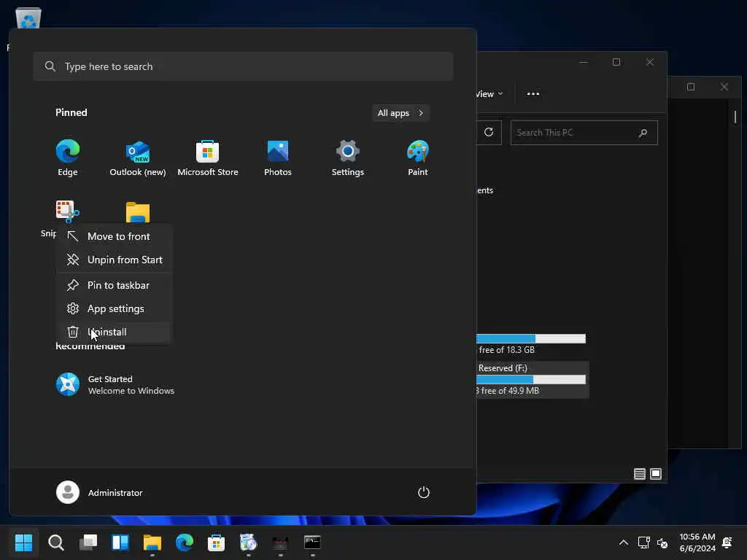Viewport: 747px width, 560px height.
Task: Open the All apps list
Action: (400, 113)
